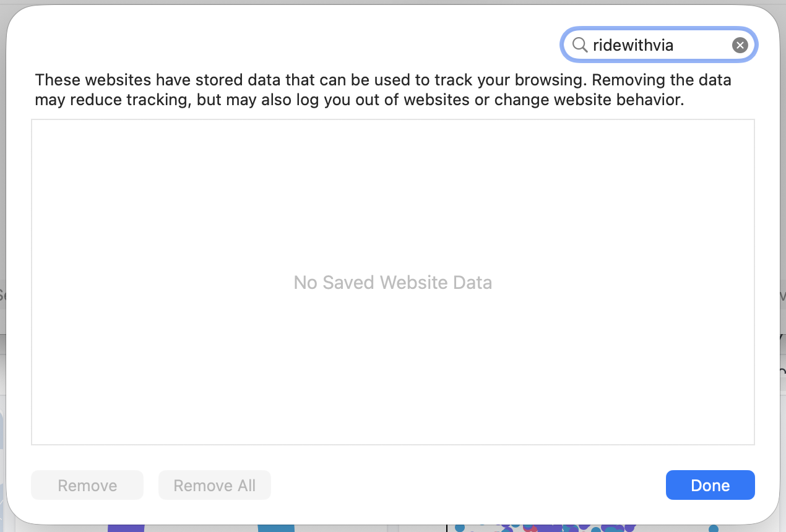This screenshot has height=532, width=786.
Task: Click just after the text ridewithvia in the search box
Action: [x=676, y=45]
